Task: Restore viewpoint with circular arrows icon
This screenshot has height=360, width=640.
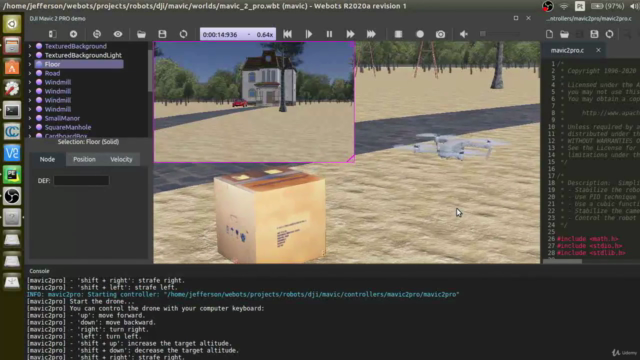Action: click(97, 34)
